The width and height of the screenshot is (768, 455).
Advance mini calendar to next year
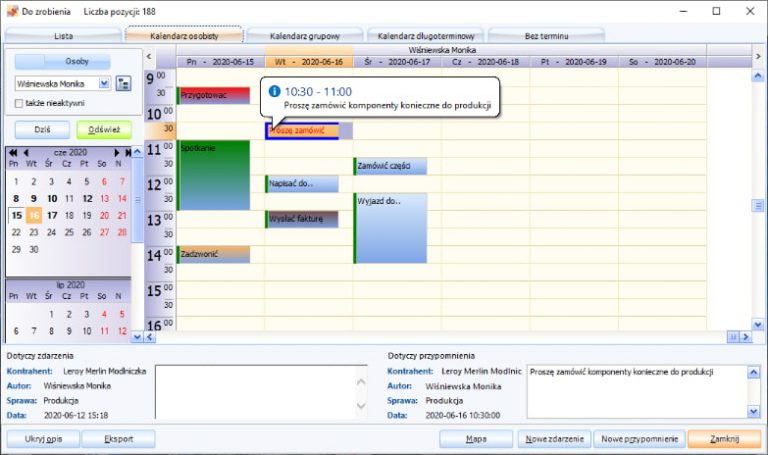coord(127,152)
